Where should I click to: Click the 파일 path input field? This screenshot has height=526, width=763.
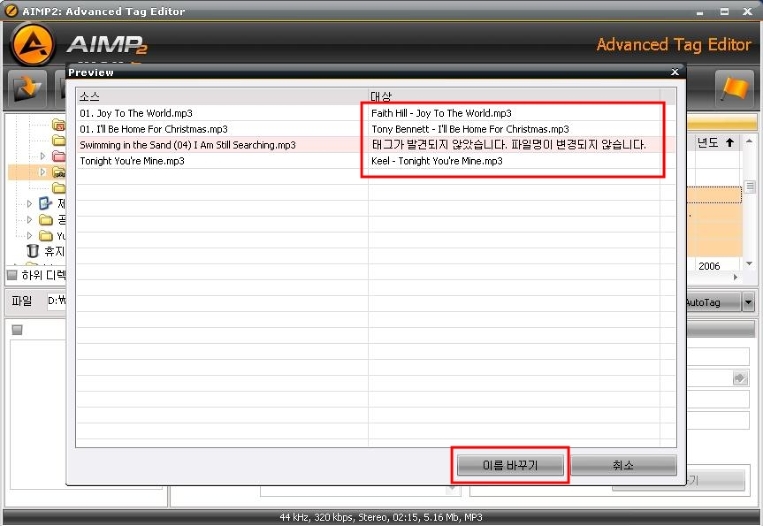[56, 301]
